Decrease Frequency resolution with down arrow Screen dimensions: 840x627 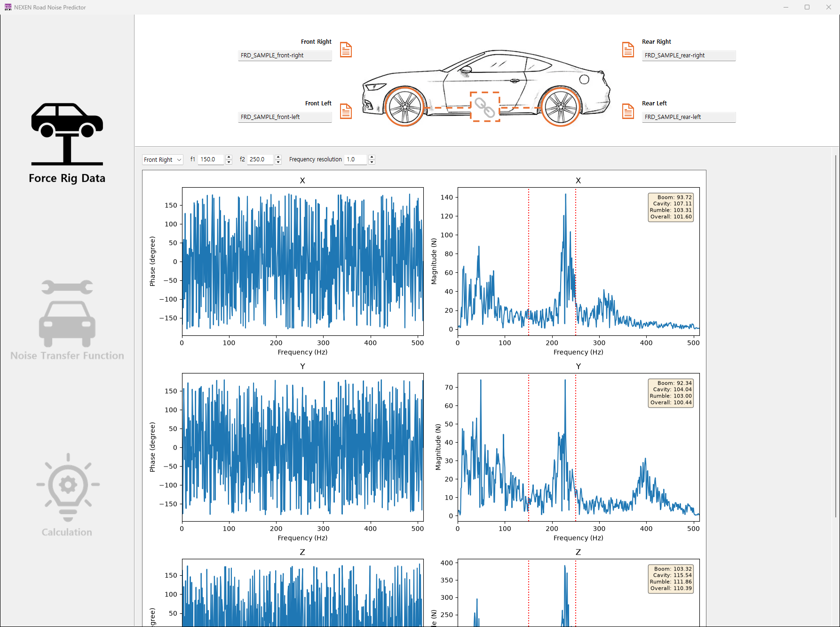(x=372, y=162)
